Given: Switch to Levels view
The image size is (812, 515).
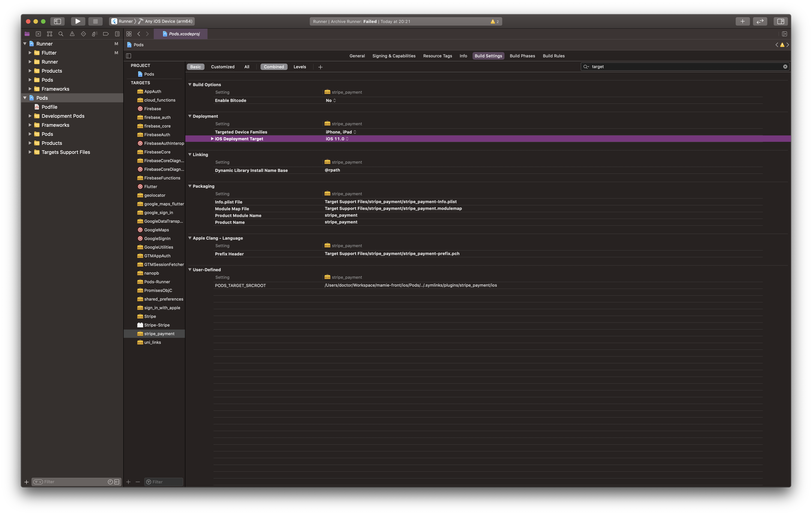Looking at the screenshot, I should pyautogui.click(x=299, y=67).
